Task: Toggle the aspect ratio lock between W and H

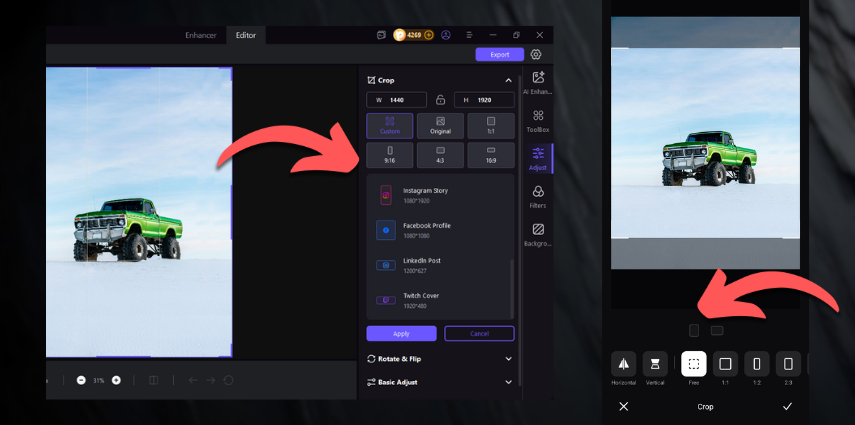Action: coord(440,100)
